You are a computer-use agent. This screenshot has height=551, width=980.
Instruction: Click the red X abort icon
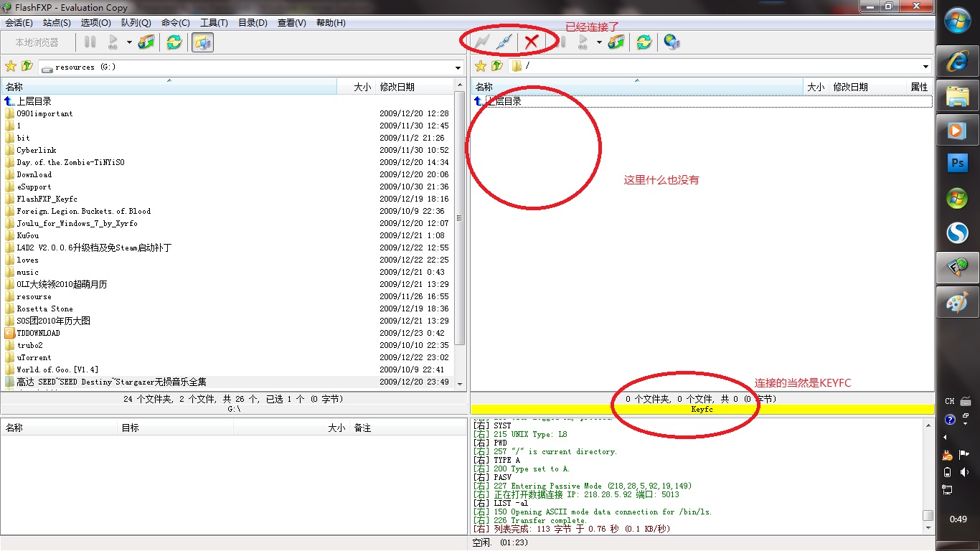[x=532, y=42]
